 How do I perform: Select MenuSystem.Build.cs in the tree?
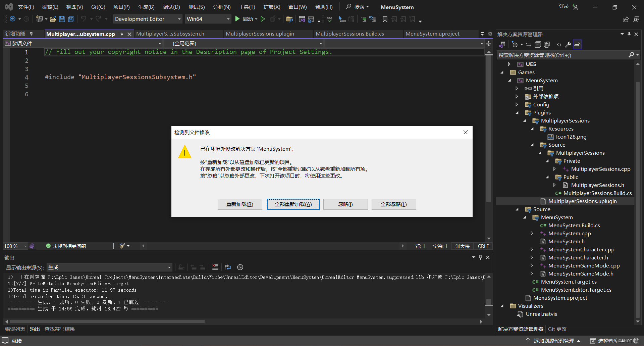pos(574,226)
